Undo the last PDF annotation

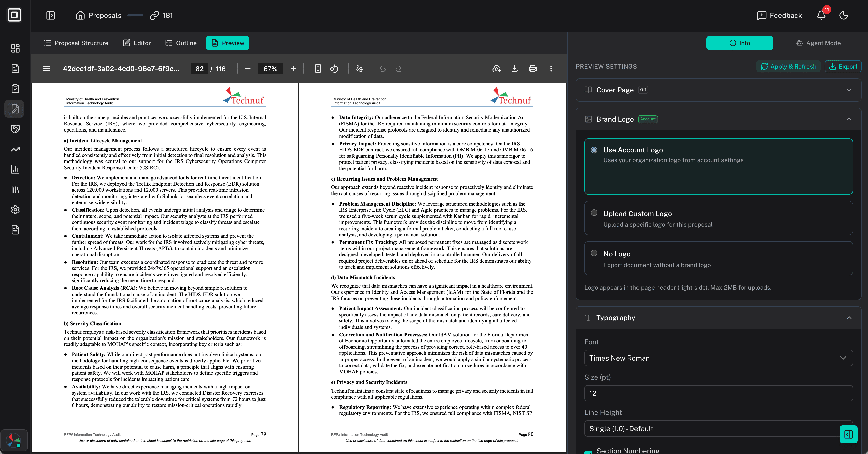(x=383, y=69)
